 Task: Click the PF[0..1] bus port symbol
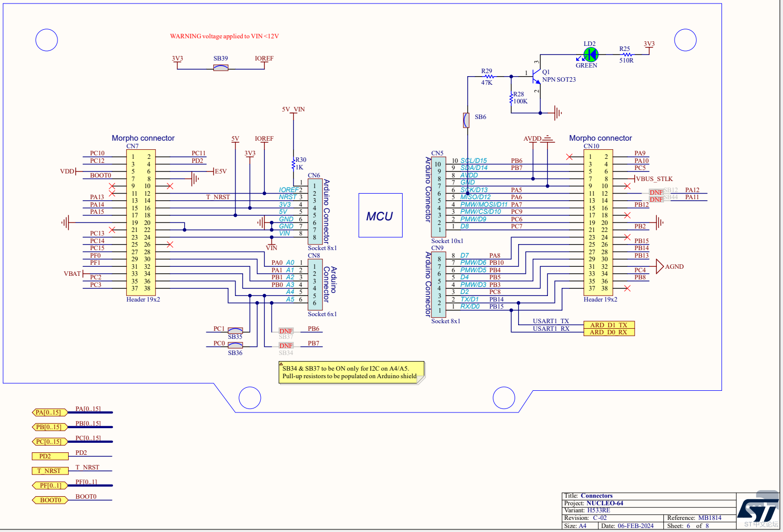click(x=50, y=486)
